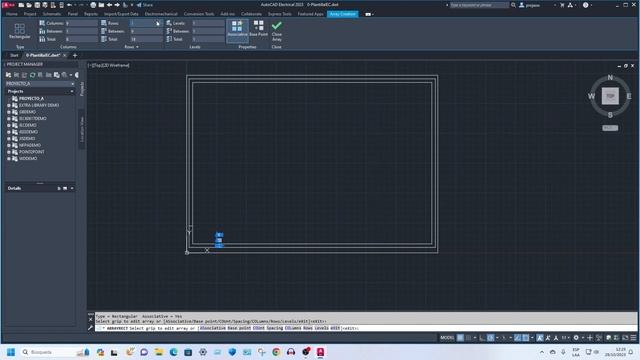Click the command line input field
Viewport: 640px width, 360px height.
pyautogui.click(x=366, y=328)
